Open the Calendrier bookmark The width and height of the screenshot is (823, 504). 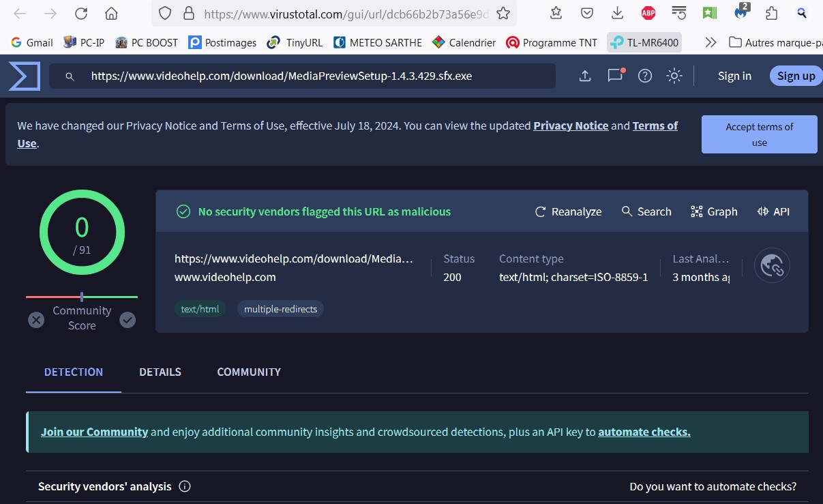pos(464,42)
